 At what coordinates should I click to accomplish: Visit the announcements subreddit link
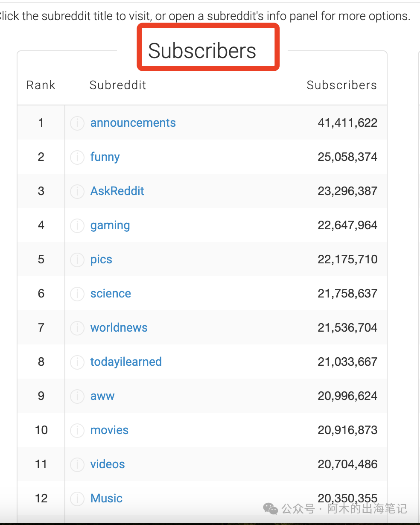pyautogui.click(x=133, y=123)
